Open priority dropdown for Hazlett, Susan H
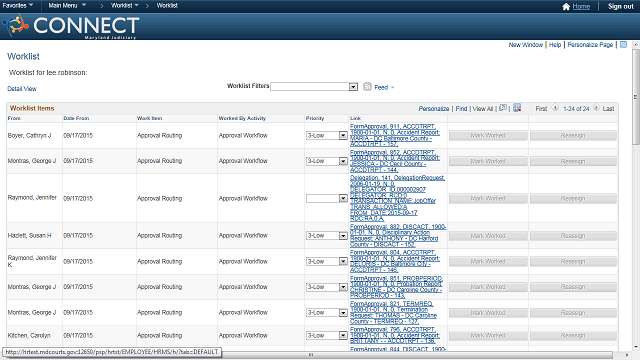 [327, 236]
